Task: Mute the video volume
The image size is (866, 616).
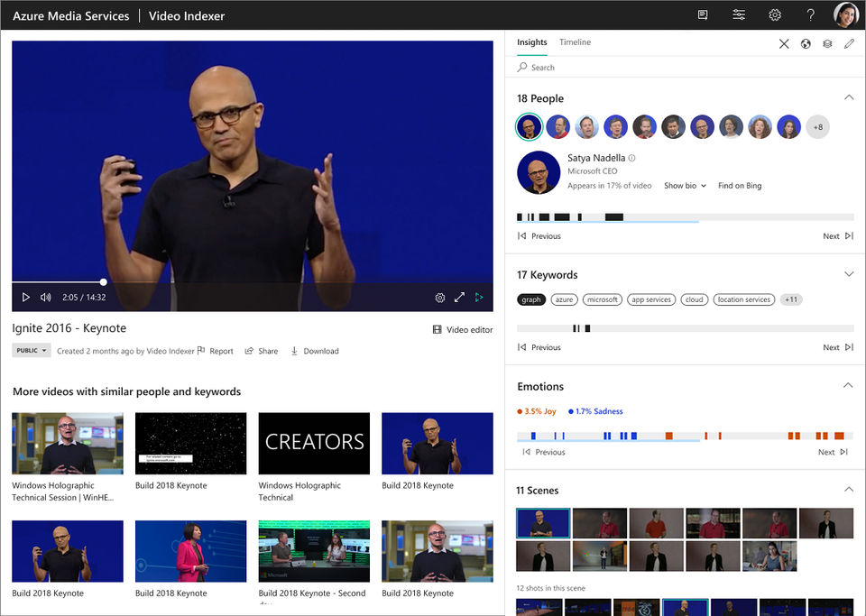Action: (x=46, y=297)
